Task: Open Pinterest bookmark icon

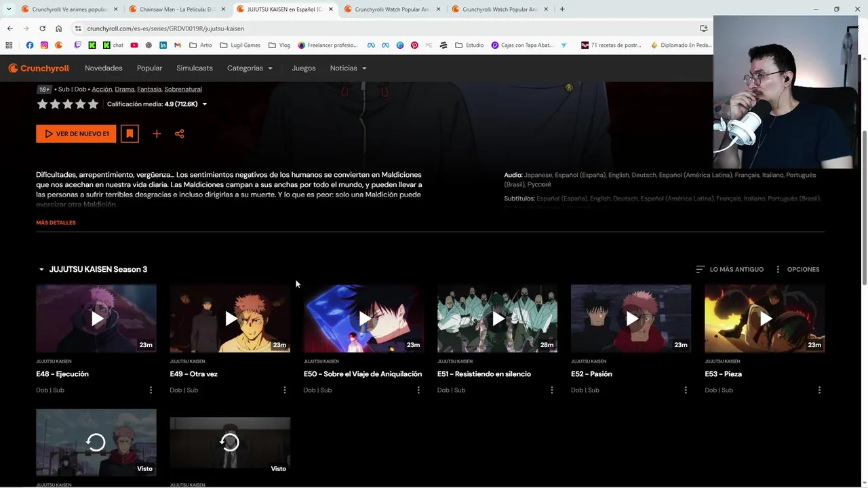Action: [x=414, y=45]
